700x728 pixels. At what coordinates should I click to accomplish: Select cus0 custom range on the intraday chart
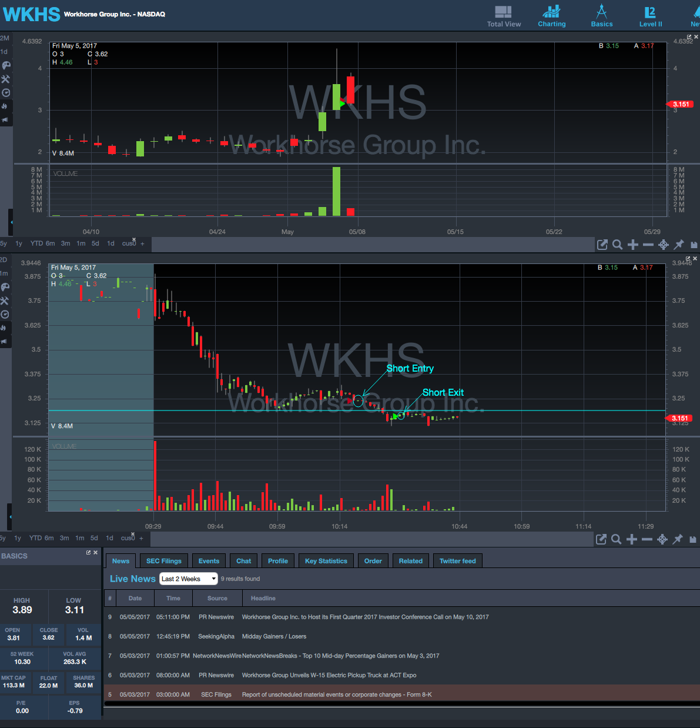(x=127, y=538)
